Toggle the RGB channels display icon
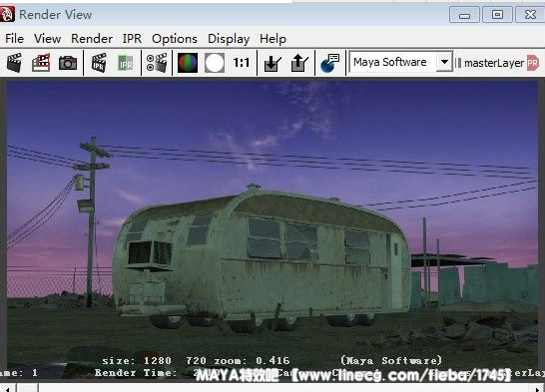545x392 pixels. click(188, 63)
